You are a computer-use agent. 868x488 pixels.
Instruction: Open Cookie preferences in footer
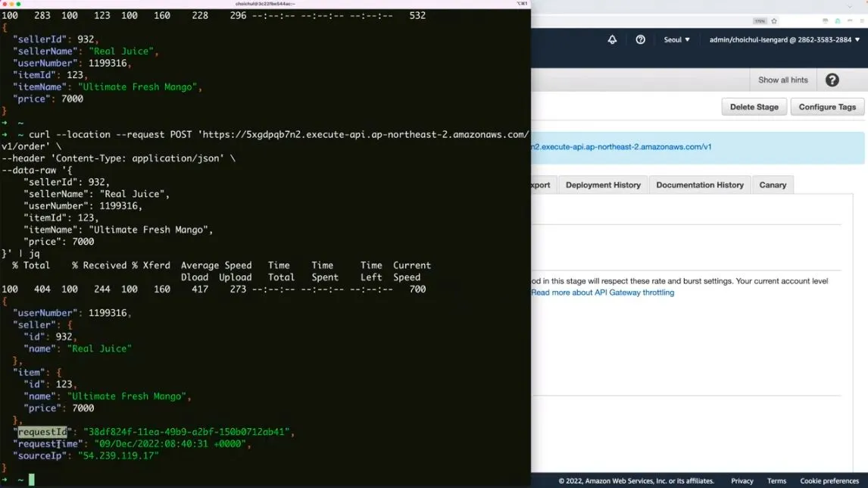[829, 480]
